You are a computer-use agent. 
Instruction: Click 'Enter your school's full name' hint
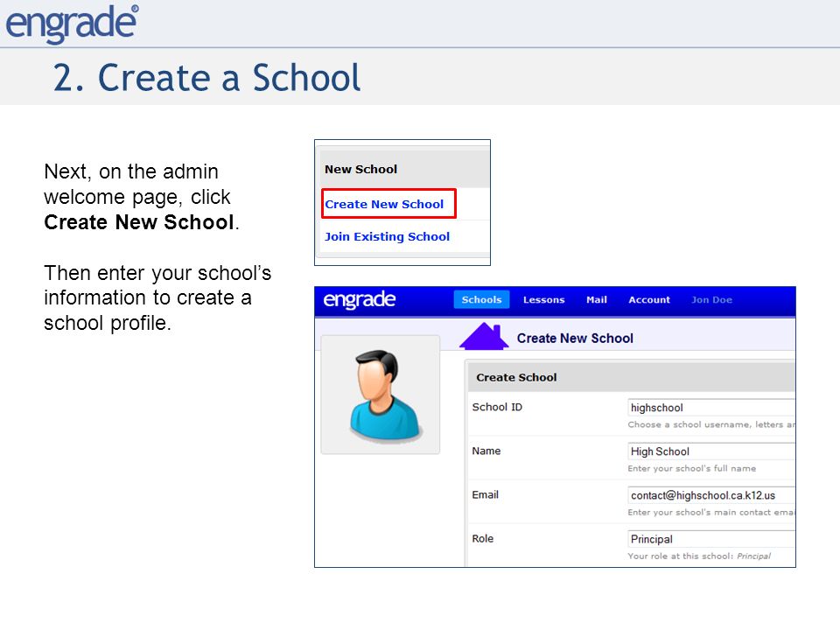(691, 469)
